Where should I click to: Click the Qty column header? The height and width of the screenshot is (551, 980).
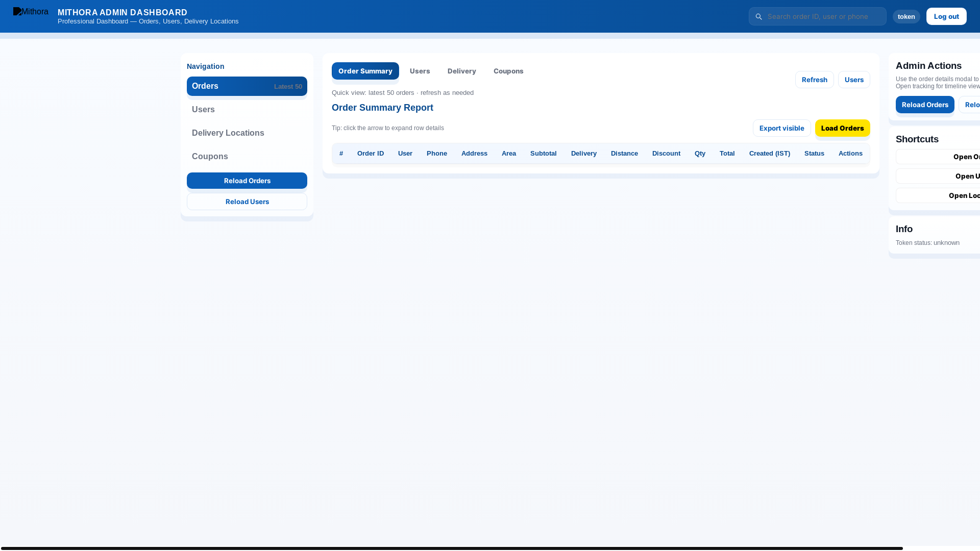point(700,154)
